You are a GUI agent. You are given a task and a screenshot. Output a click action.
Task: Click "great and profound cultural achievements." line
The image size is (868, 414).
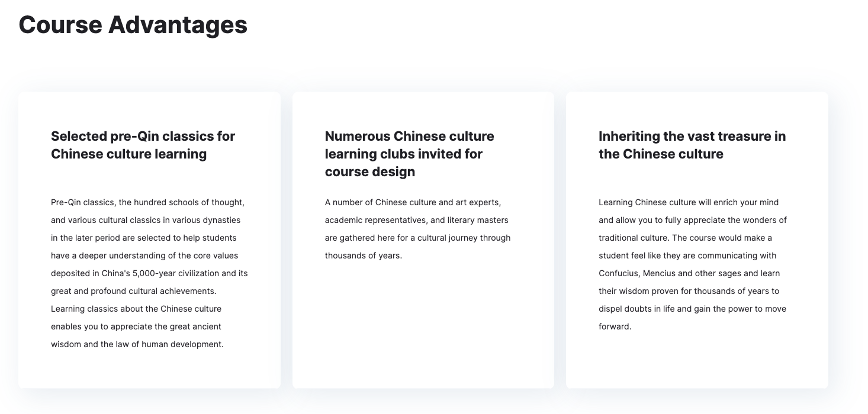tap(133, 291)
